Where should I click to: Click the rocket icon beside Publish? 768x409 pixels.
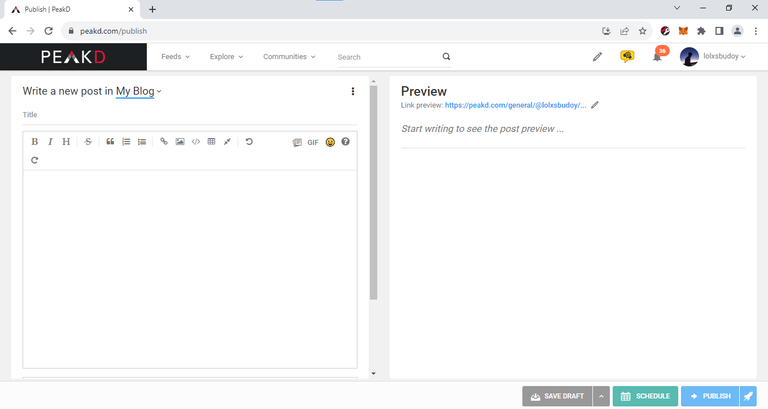(748, 396)
